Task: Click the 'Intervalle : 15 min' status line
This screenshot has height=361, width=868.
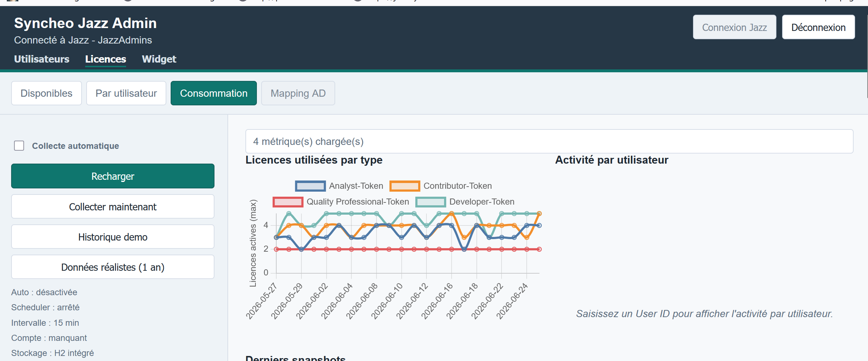Action: (45, 323)
